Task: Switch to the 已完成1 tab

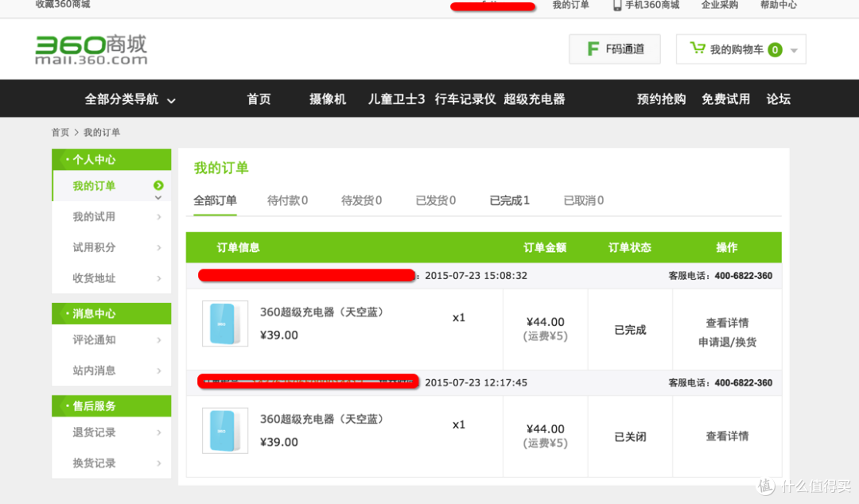Action: point(510,200)
